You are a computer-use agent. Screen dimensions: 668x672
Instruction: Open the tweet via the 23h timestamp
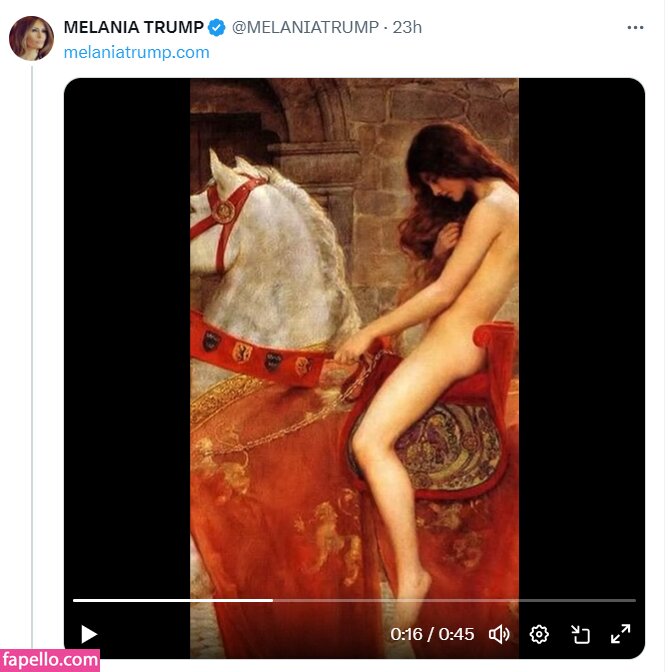pyautogui.click(x=407, y=27)
